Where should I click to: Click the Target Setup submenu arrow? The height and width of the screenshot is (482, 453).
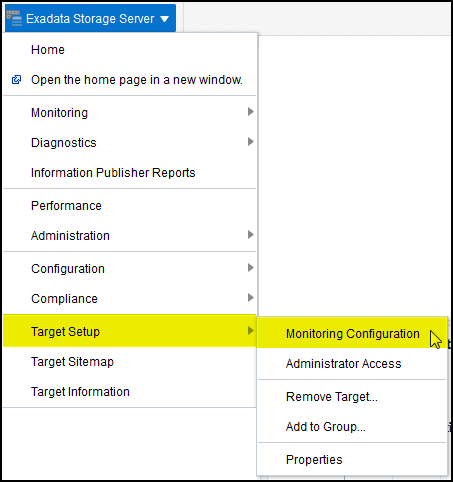tap(251, 331)
